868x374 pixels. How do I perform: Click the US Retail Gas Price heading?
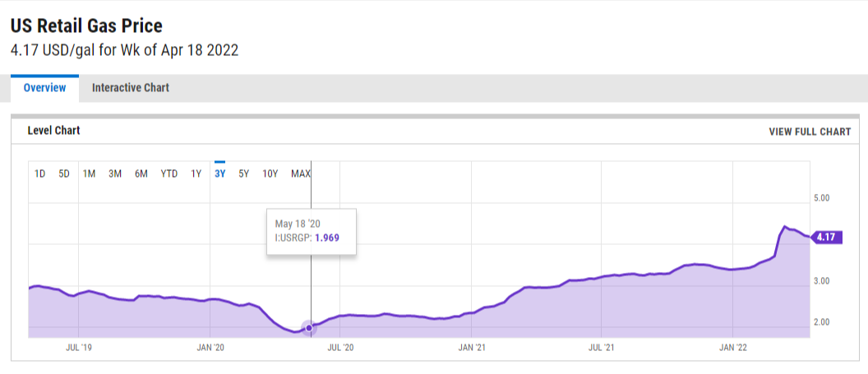(x=86, y=25)
